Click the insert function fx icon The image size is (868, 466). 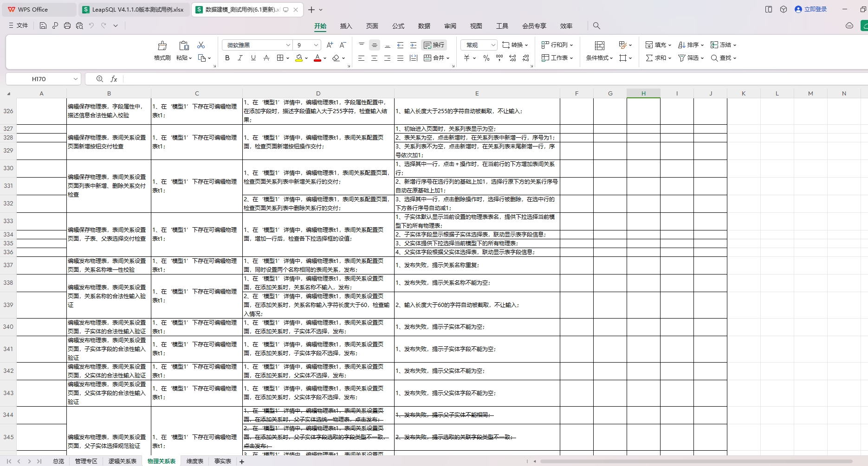click(x=114, y=79)
